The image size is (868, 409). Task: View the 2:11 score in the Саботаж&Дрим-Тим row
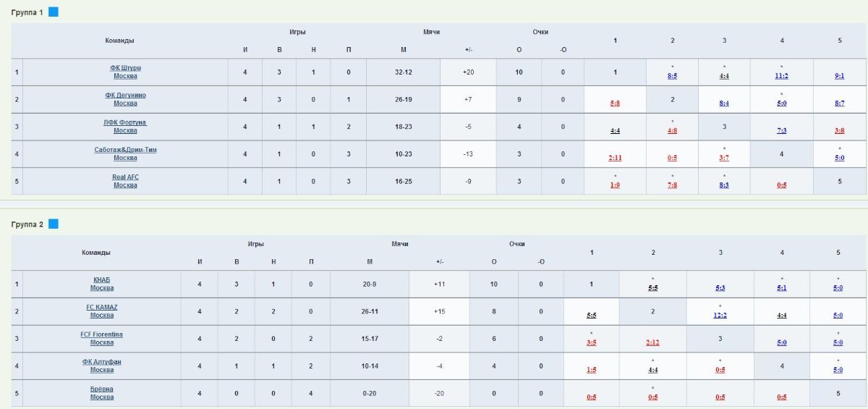[615, 158]
